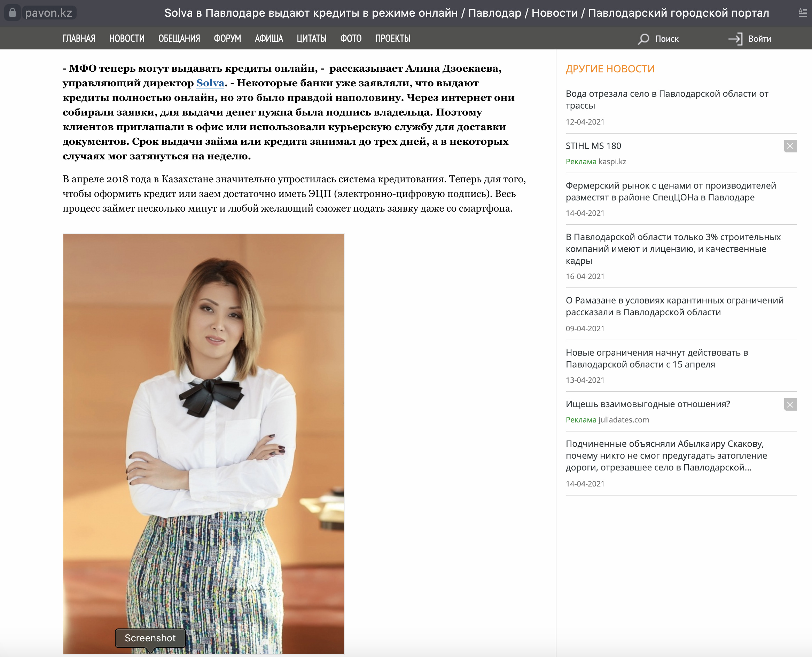
Task: Open news about 3% строительных компаний
Action: coord(673,249)
